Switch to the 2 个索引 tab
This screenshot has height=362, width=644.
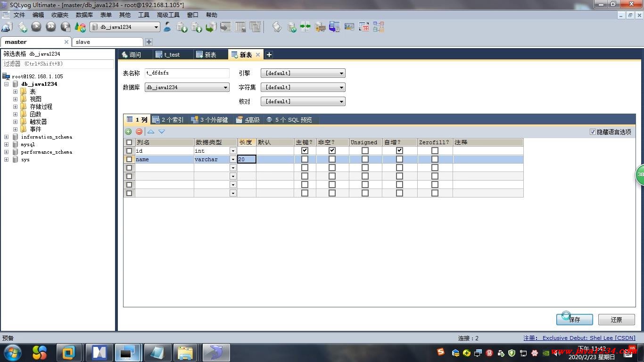click(168, 120)
